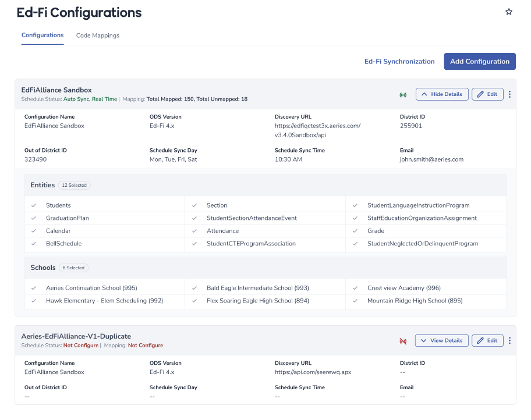This screenshot has width=531, height=420.
Task: Click the sync time 10:30 AM
Action: point(288,159)
